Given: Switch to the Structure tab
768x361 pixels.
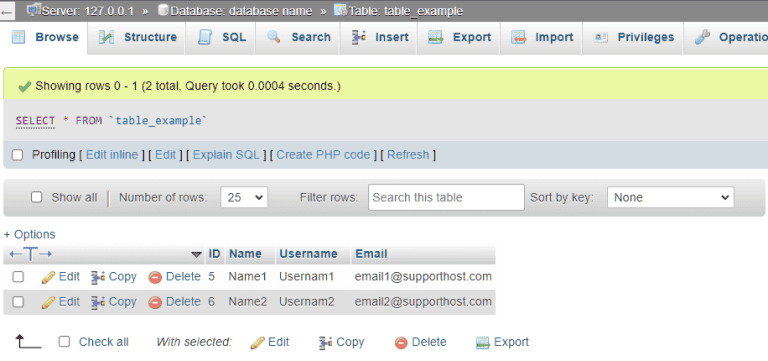Looking at the screenshot, I should [x=137, y=37].
